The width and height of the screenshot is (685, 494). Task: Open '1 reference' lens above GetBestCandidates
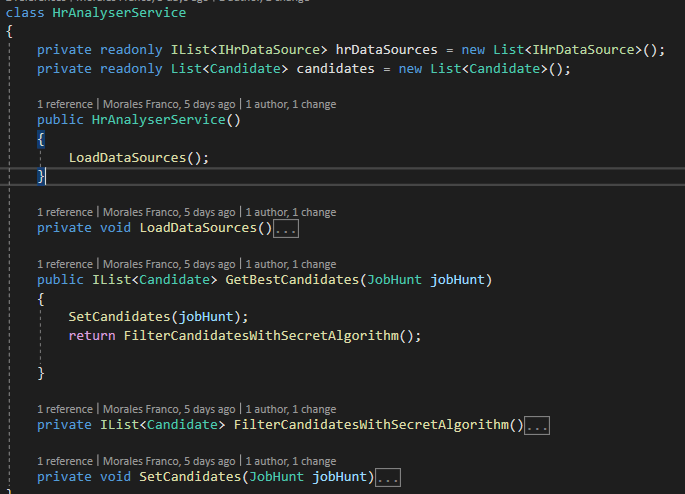tap(65, 264)
